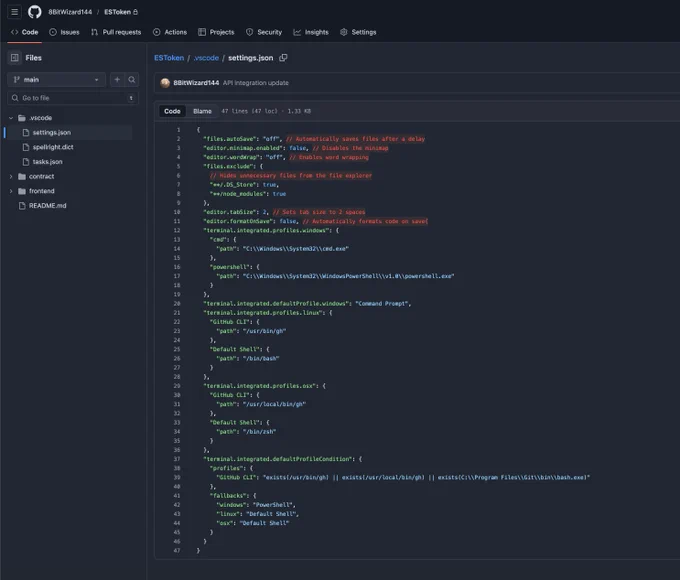680x580 pixels.
Task: Click ESToken breadcrumb link
Action: [x=169, y=58]
